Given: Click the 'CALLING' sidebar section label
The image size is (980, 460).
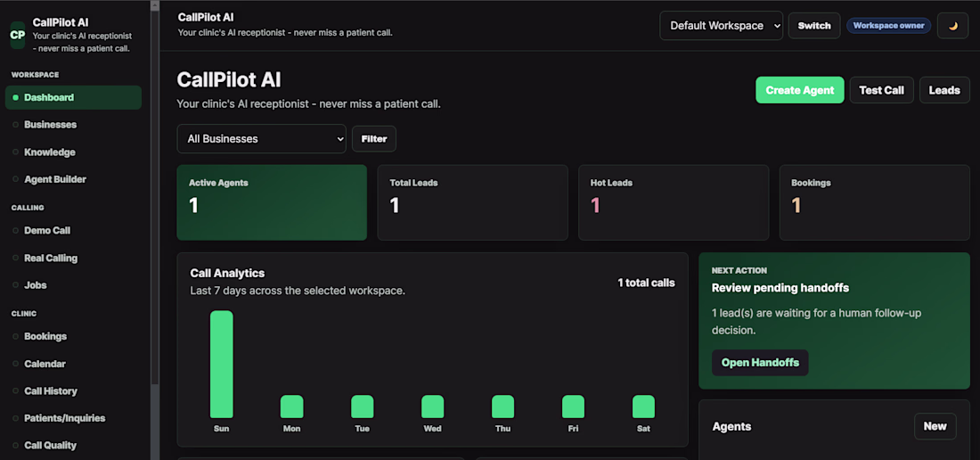Looking at the screenshot, I should [28, 208].
